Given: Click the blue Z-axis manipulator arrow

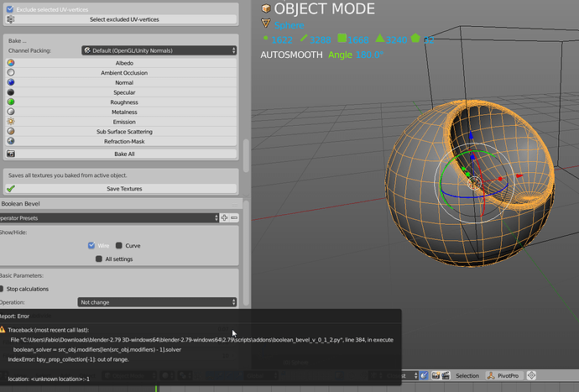Looking at the screenshot, I should tap(471, 135).
